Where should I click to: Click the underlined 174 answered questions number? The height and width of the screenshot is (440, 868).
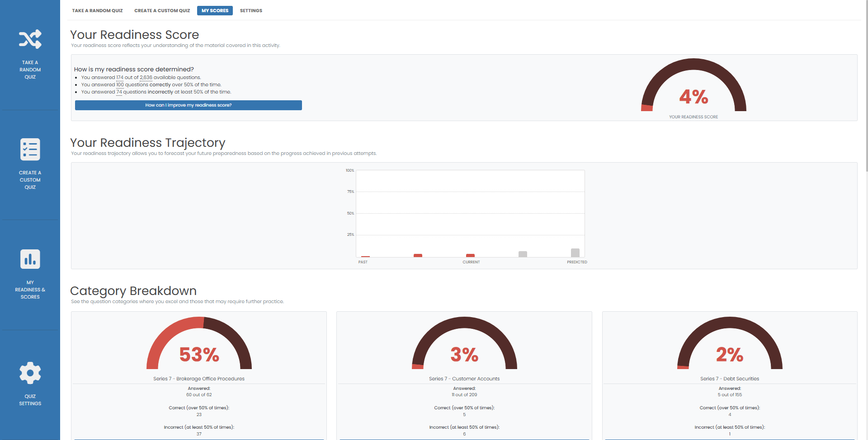(x=120, y=78)
